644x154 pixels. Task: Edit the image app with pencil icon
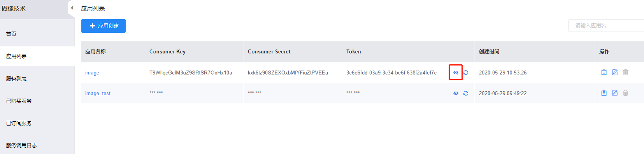pyautogui.click(x=615, y=72)
